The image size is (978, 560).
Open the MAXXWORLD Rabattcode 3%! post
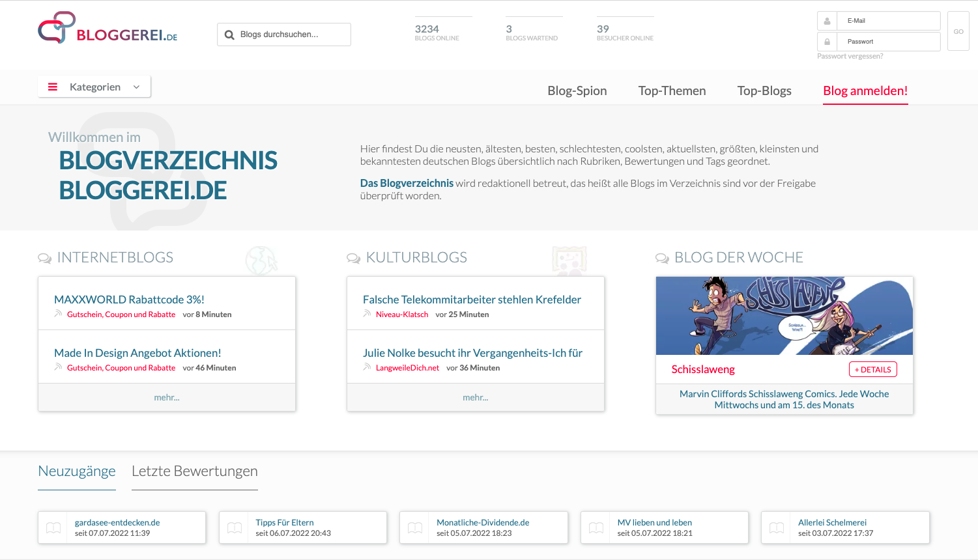pyautogui.click(x=129, y=300)
